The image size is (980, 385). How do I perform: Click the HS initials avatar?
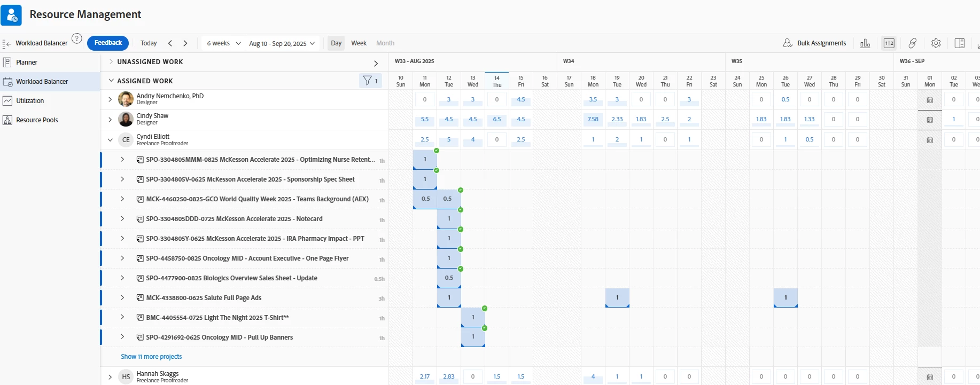tap(126, 377)
